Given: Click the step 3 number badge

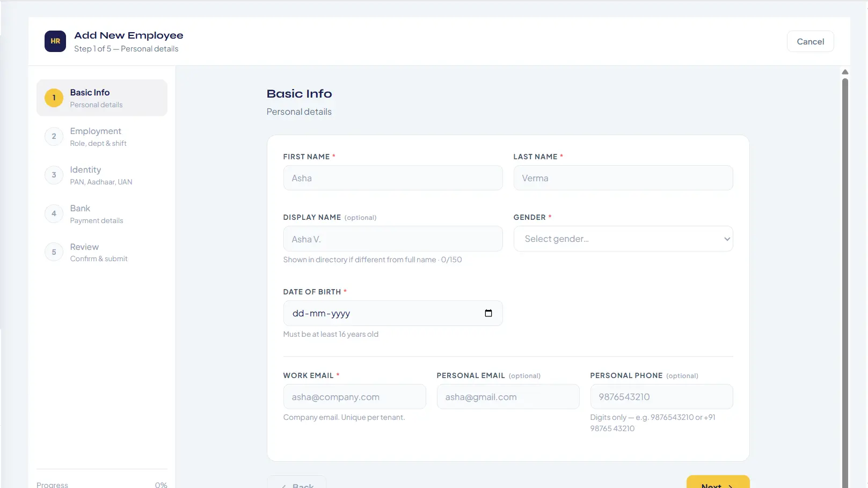Looking at the screenshot, I should coord(54,175).
